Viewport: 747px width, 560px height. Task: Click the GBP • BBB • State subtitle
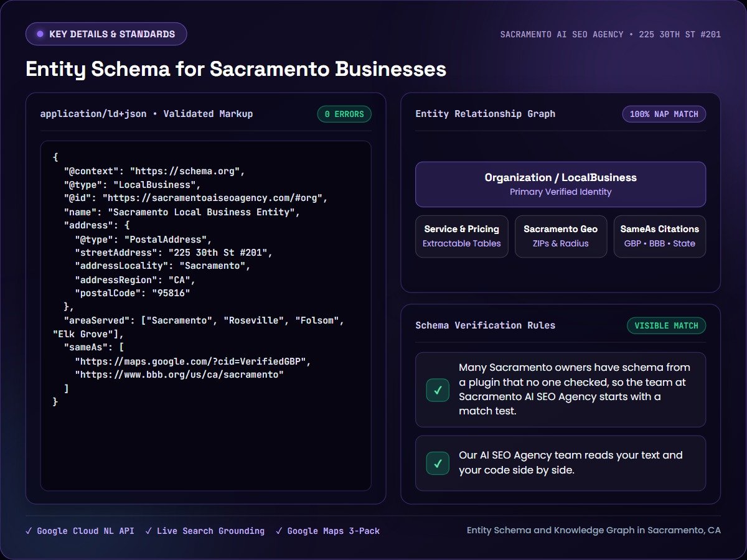point(659,243)
